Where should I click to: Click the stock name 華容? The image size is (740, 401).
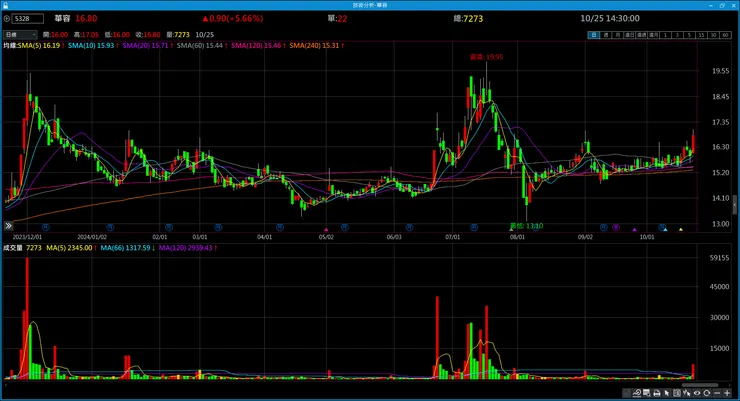tap(62, 19)
